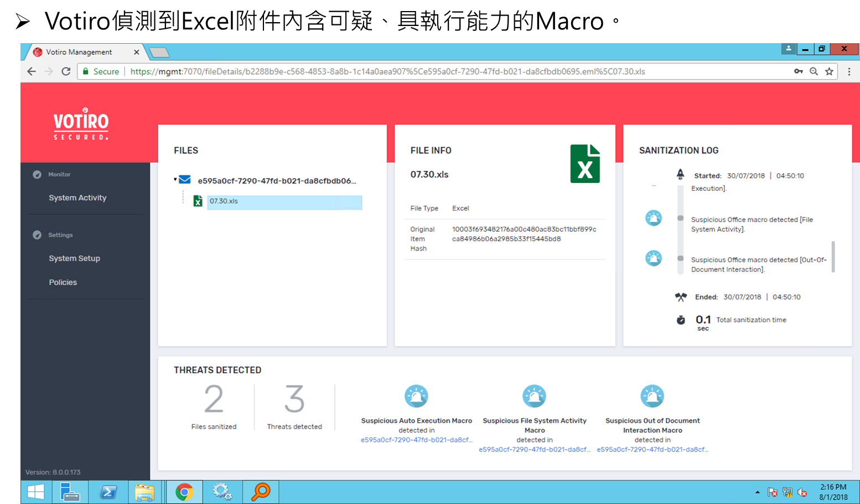860x504 pixels.
Task: Open Policies in the sidebar
Action: click(x=63, y=282)
